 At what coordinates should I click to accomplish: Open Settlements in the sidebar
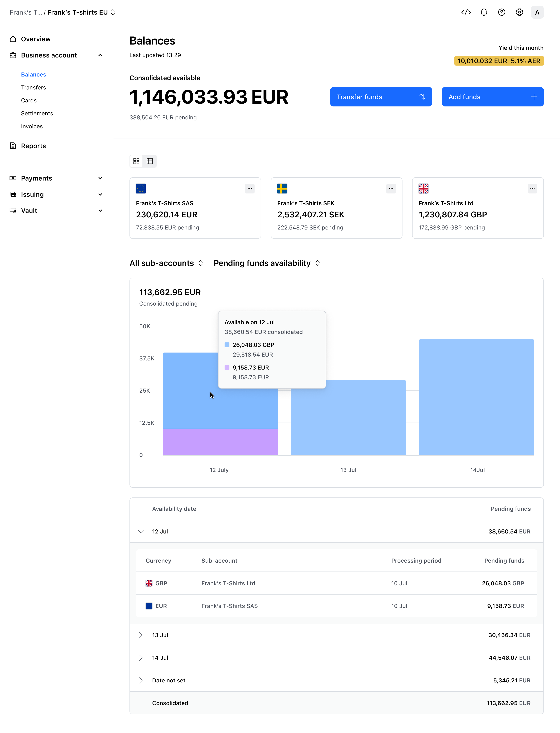tap(37, 113)
